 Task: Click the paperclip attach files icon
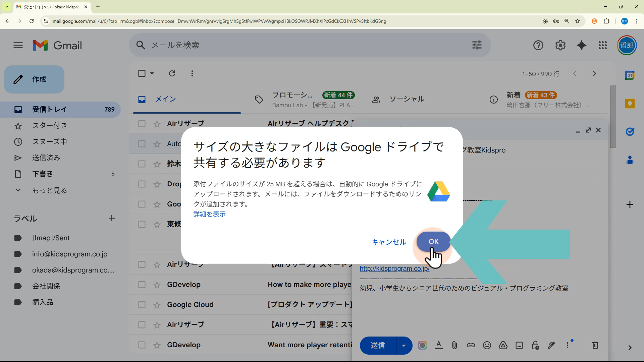click(454, 345)
